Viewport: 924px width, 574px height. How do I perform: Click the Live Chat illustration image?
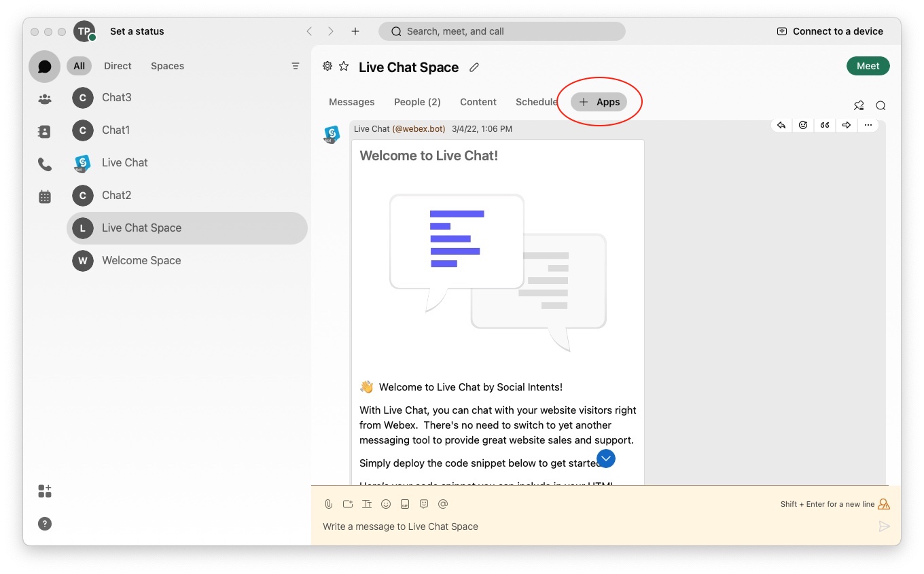pyautogui.click(x=497, y=272)
